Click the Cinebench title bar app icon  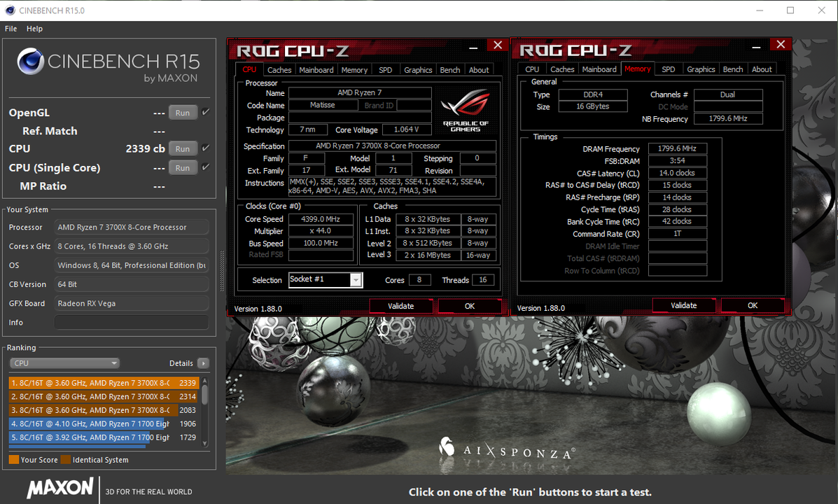click(10, 10)
